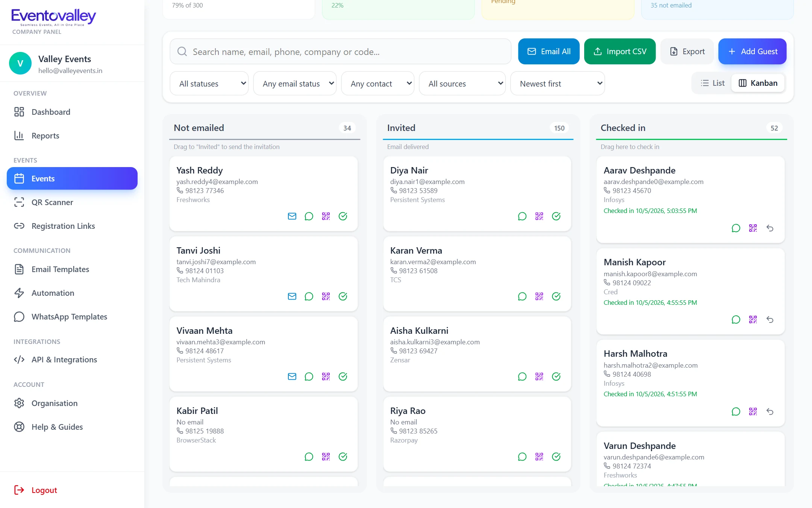The image size is (812, 508).
Task: Open the Valley Events profile avatar
Action: (x=20, y=63)
